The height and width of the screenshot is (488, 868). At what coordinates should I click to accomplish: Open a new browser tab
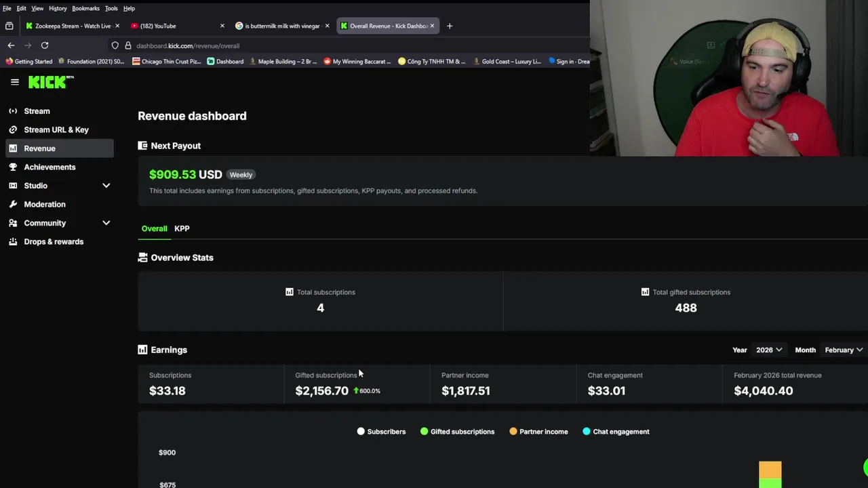pyautogui.click(x=449, y=26)
